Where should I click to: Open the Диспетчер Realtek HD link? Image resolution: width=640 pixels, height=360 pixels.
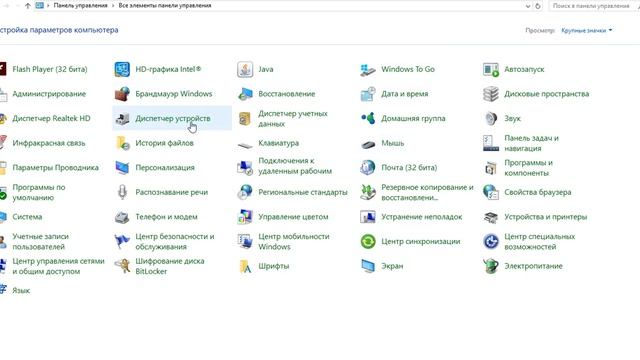point(51,118)
